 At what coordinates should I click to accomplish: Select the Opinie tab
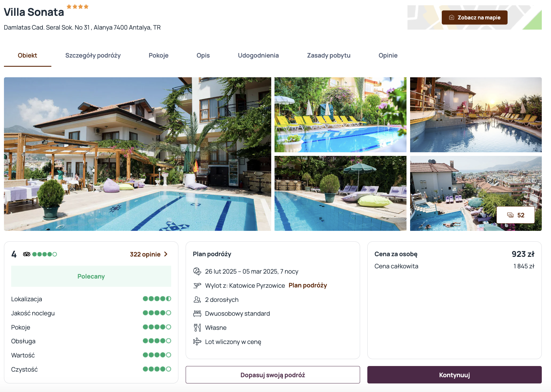pyautogui.click(x=388, y=56)
